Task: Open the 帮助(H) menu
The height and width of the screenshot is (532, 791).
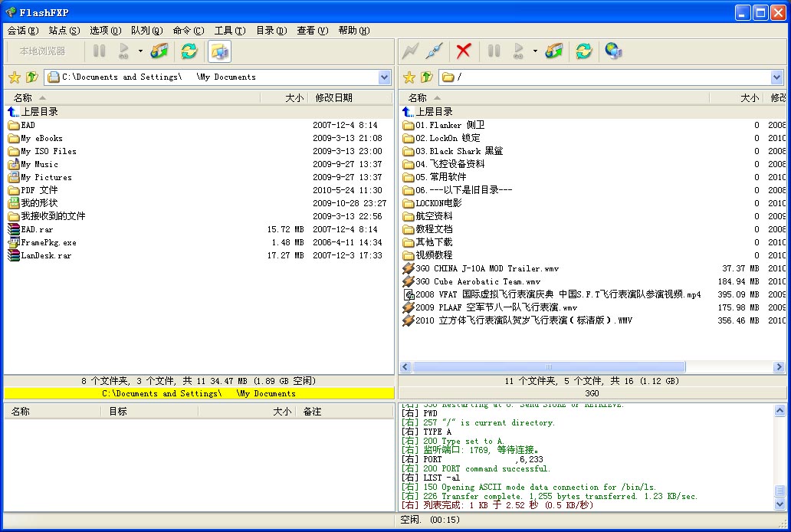Action: [x=354, y=31]
